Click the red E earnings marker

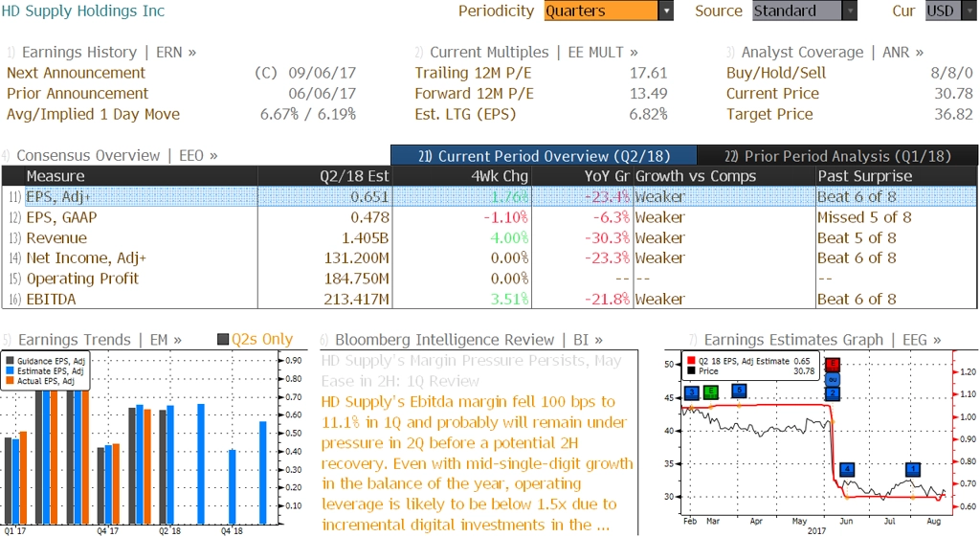click(833, 365)
